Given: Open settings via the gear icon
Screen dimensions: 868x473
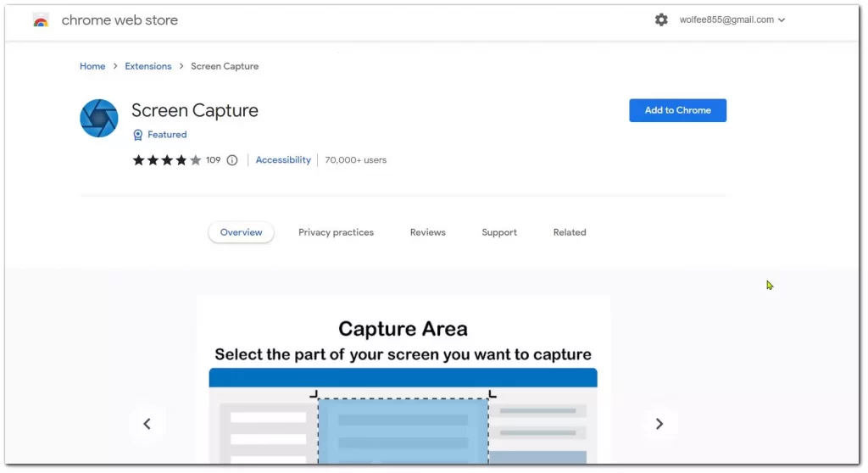Looking at the screenshot, I should click(661, 20).
